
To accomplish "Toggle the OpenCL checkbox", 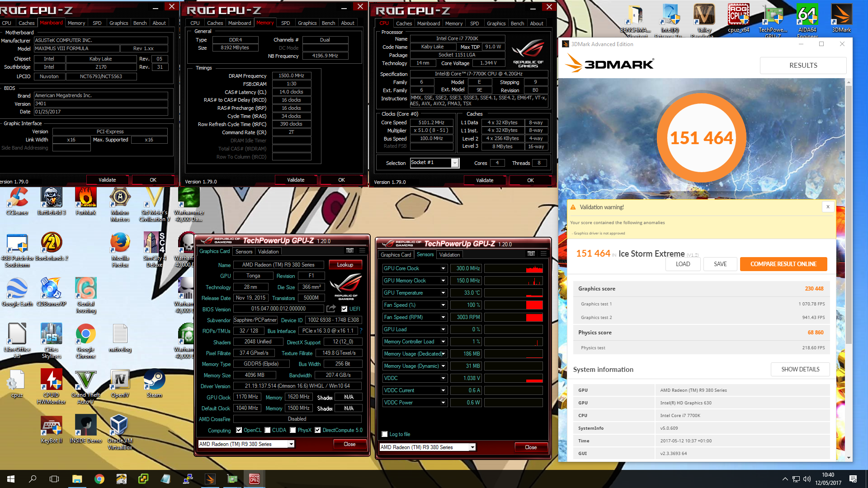I will 239,430.
